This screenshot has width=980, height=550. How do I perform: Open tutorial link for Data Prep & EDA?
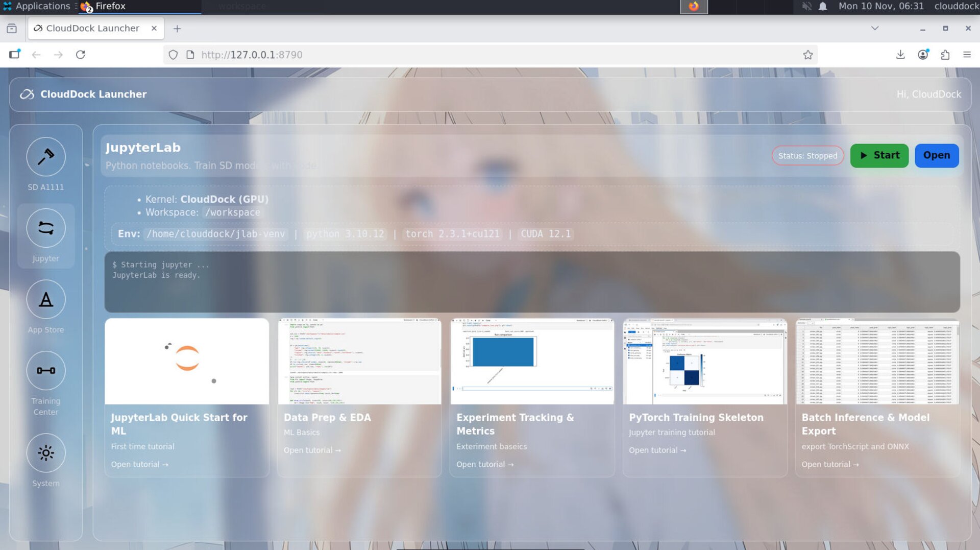point(312,450)
